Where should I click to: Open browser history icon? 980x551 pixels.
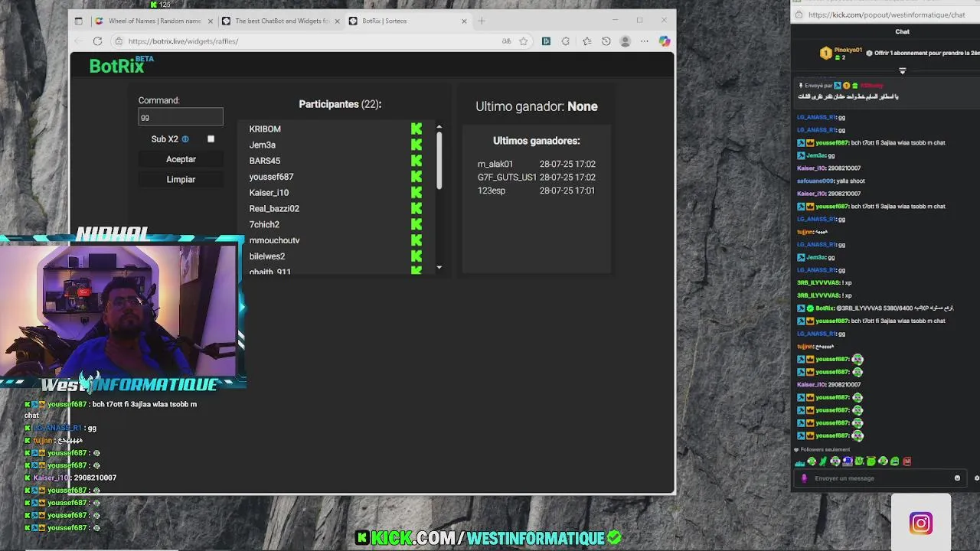[x=606, y=41]
